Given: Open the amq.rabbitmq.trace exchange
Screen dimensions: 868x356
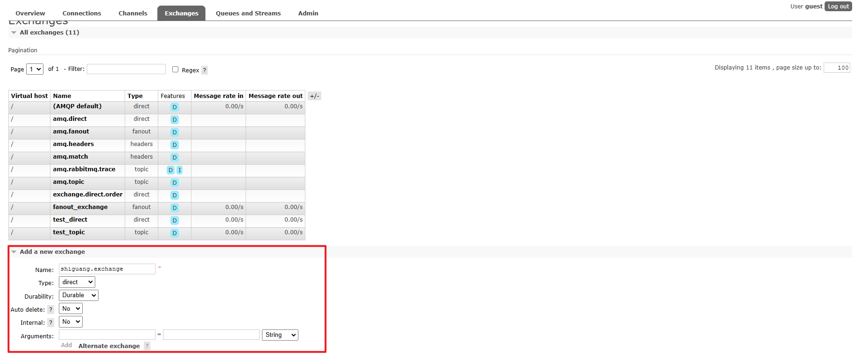Looking at the screenshot, I should pos(84,169).
